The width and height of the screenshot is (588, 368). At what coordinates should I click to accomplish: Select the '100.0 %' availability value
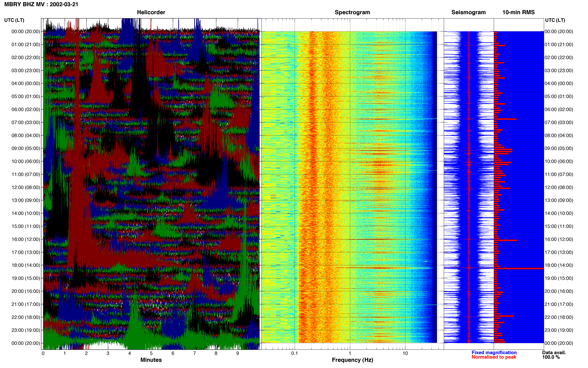pos(551,357)
